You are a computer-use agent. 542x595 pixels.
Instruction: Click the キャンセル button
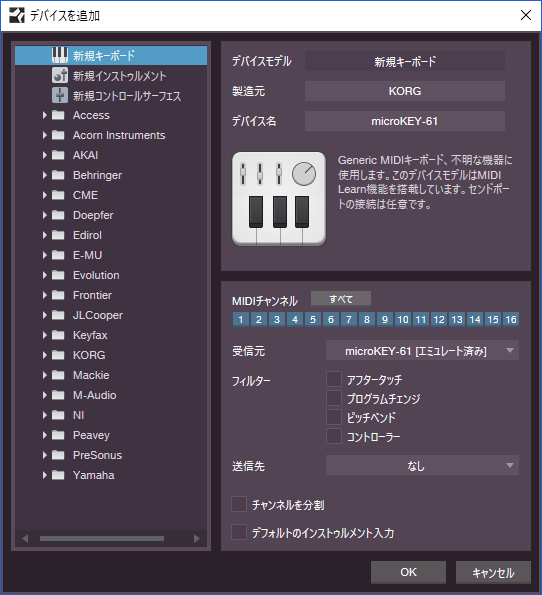click(493, 572)
